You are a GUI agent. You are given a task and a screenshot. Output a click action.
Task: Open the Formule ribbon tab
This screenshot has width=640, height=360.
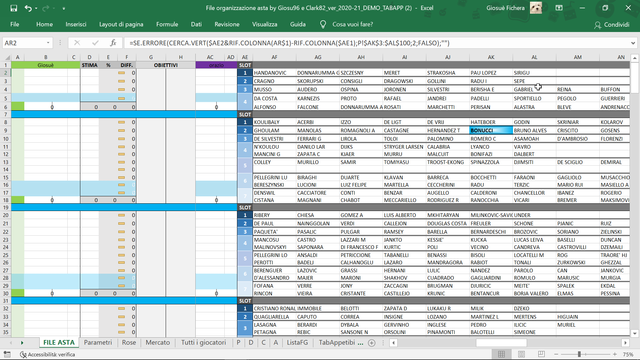(167, 24)
